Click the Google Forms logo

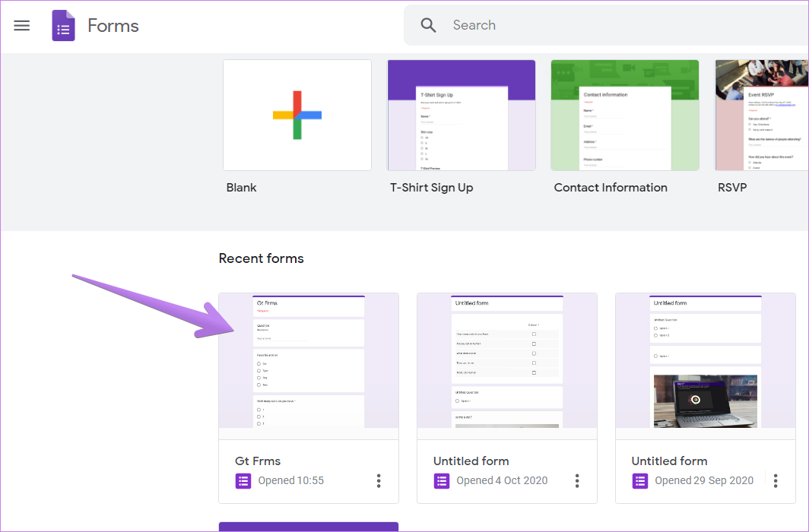[x=63, y=25]
